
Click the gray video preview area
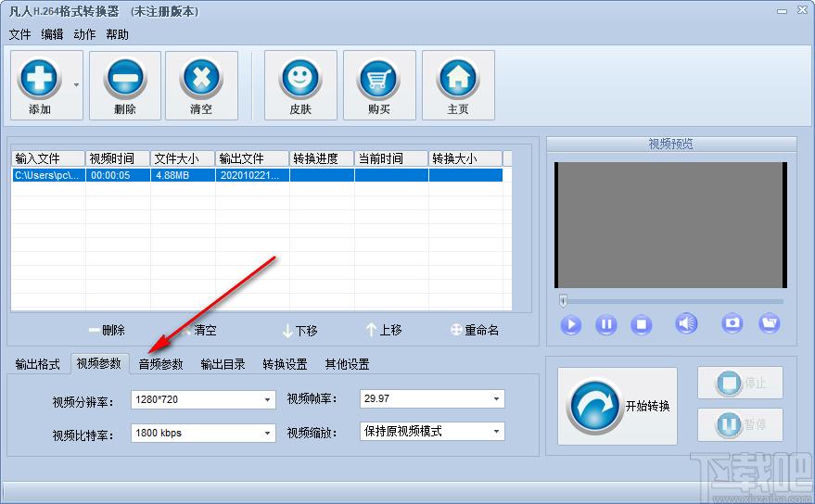point(670,225)
